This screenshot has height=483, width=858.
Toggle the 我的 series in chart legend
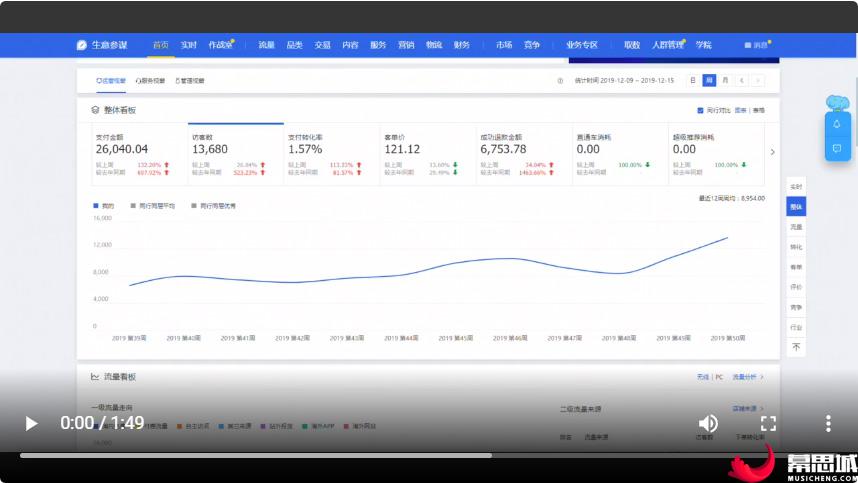(x=103, y=206)
